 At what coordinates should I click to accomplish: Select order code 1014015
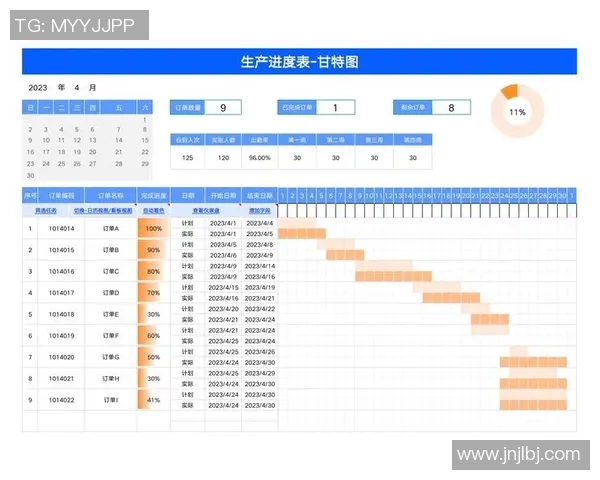coord(61,250)
